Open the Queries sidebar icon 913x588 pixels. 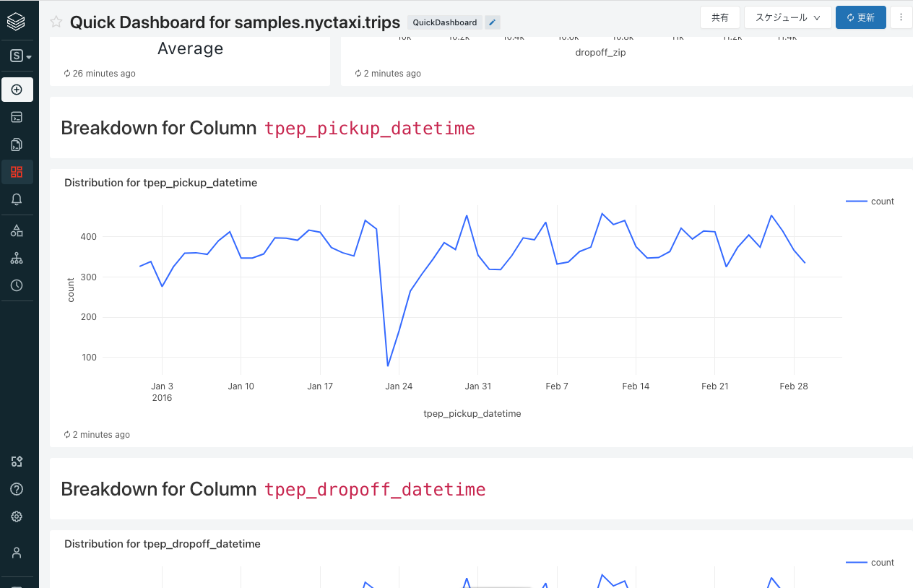17,144
